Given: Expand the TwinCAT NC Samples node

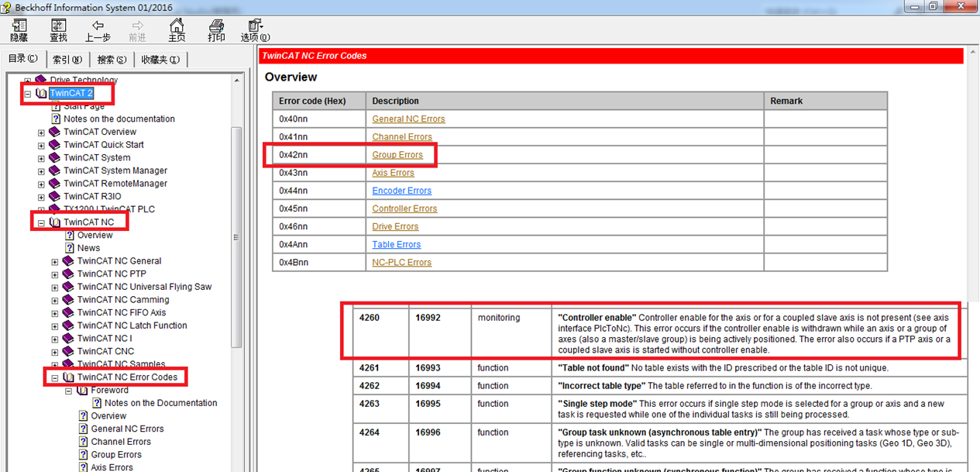Looking at the screenshot, I should (55, 365).
